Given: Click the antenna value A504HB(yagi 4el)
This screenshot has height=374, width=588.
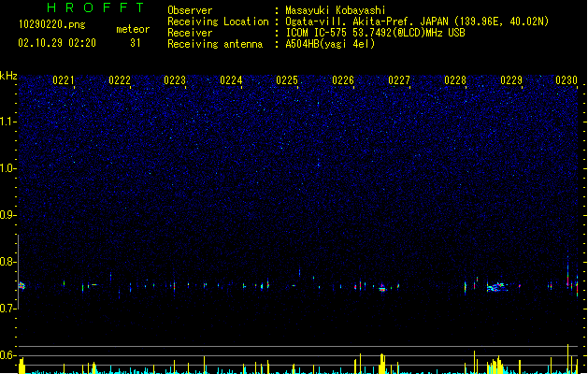Looking at the screenshot, I should click(330, 44).
